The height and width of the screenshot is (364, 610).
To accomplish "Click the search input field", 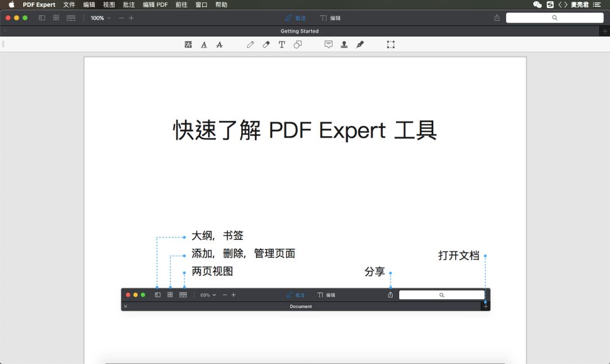I will 555,18.
